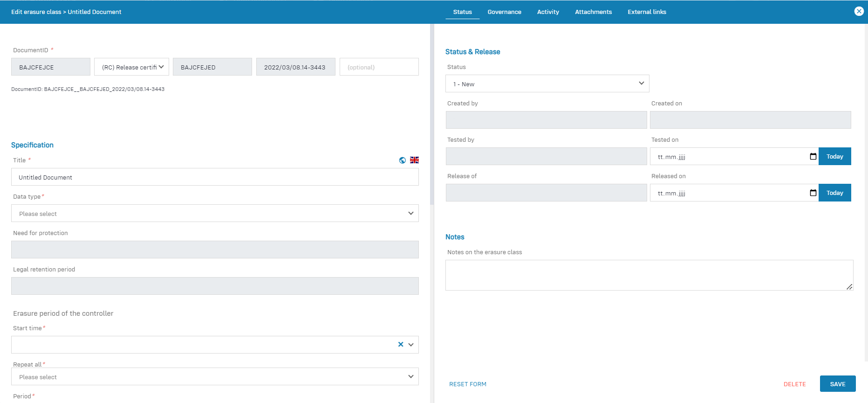This screenshot has width=868, height=403.
Task: Expand the Data type dropdown
Action: (215, 214)
